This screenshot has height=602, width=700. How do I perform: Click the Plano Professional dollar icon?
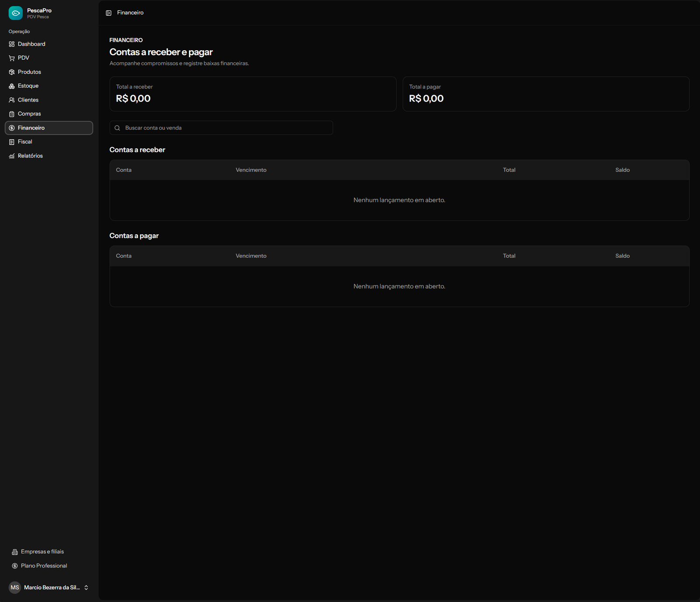point(15,566)
